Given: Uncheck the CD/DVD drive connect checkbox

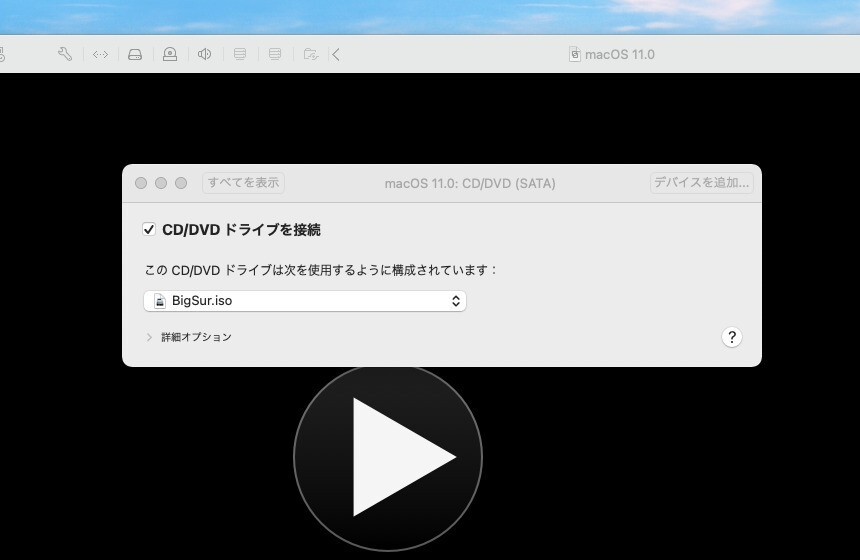Looking at the screenshot, I should [149, 229].
